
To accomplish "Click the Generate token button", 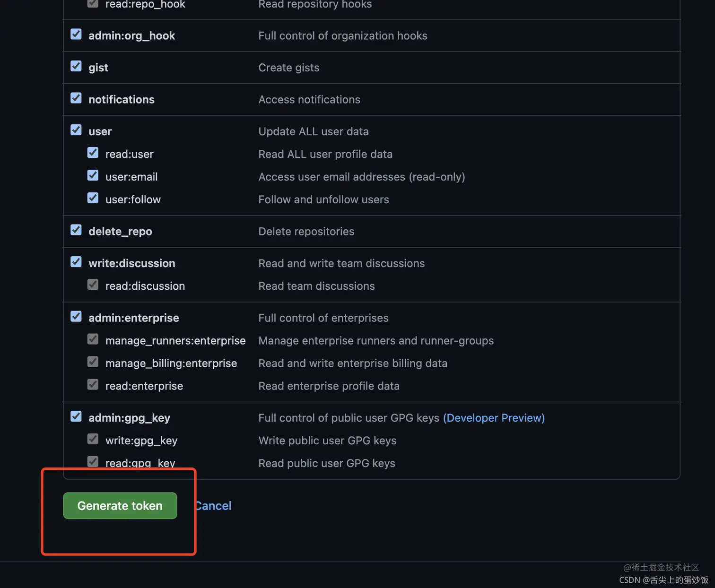I will [120, 506].
